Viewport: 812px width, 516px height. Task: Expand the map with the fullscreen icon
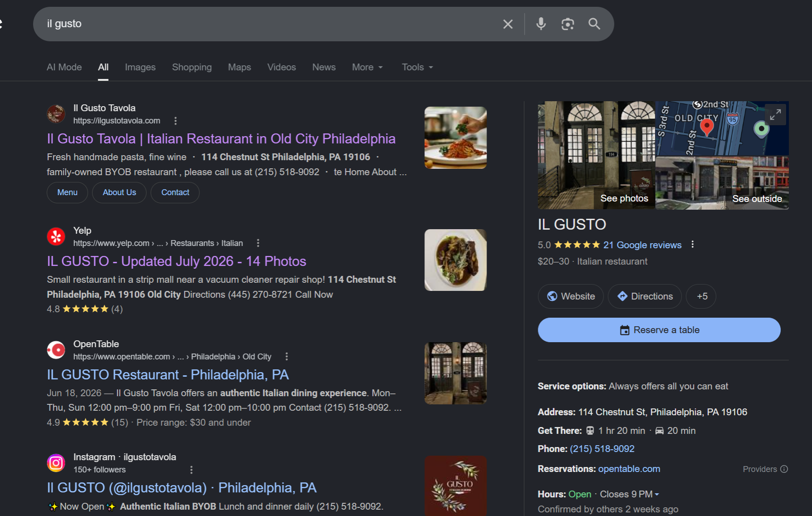[775, 114]
